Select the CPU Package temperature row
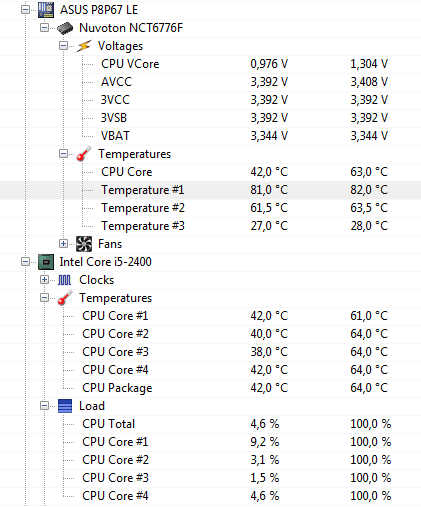Viewport: 421px width, 507px height. pos(210,388)
